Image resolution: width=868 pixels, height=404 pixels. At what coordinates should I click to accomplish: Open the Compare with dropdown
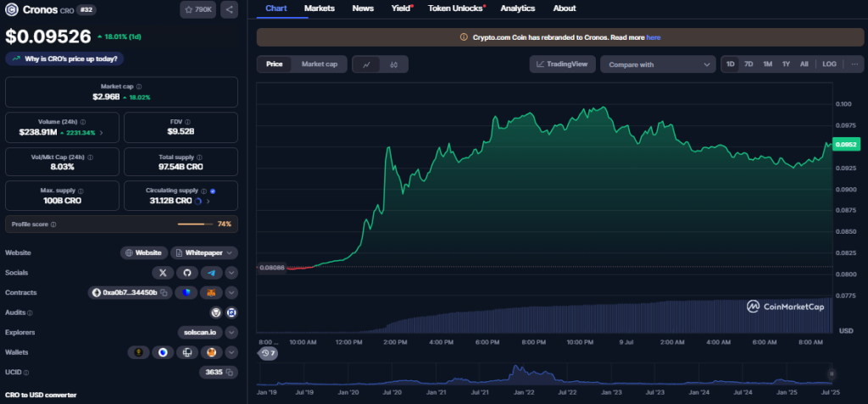click(659, 64)
